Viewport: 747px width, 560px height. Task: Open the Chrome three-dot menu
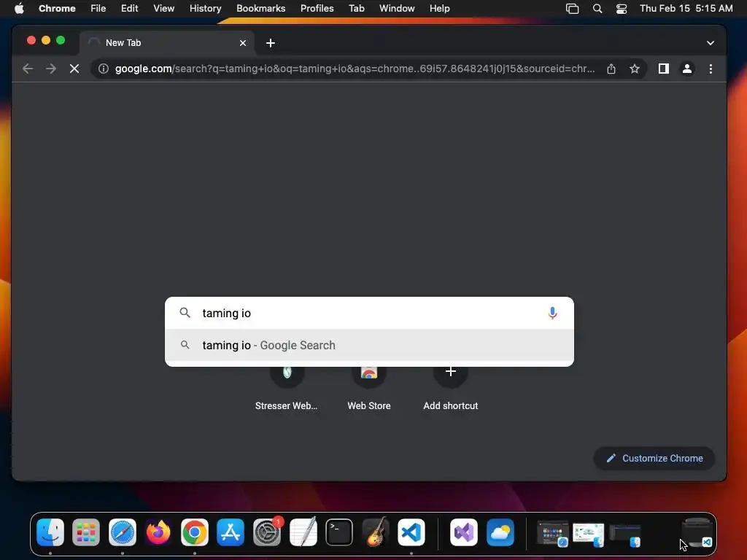pos(711,69)
